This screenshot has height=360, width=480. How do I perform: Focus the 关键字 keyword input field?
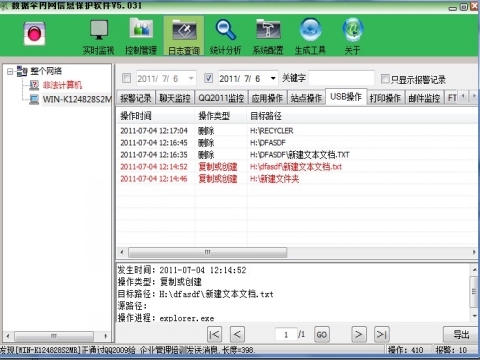point(341,78)
